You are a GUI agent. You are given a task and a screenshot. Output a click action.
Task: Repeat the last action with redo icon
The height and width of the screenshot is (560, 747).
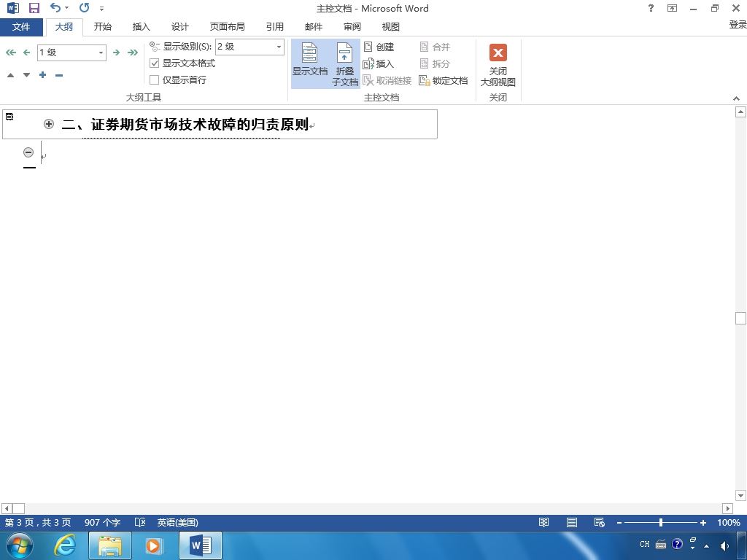(85, 7)
